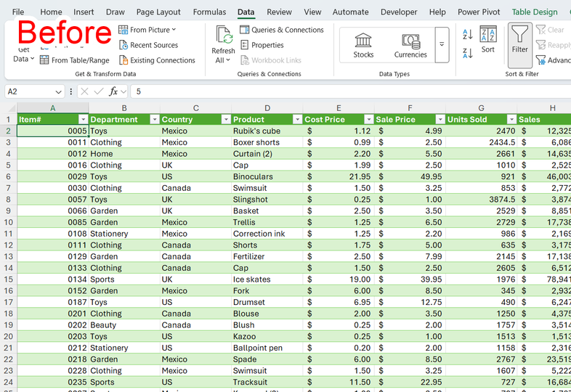This screenshot has width=571, height=392.
Task: Choose the Stocks data type
Action: pos(363,45)
